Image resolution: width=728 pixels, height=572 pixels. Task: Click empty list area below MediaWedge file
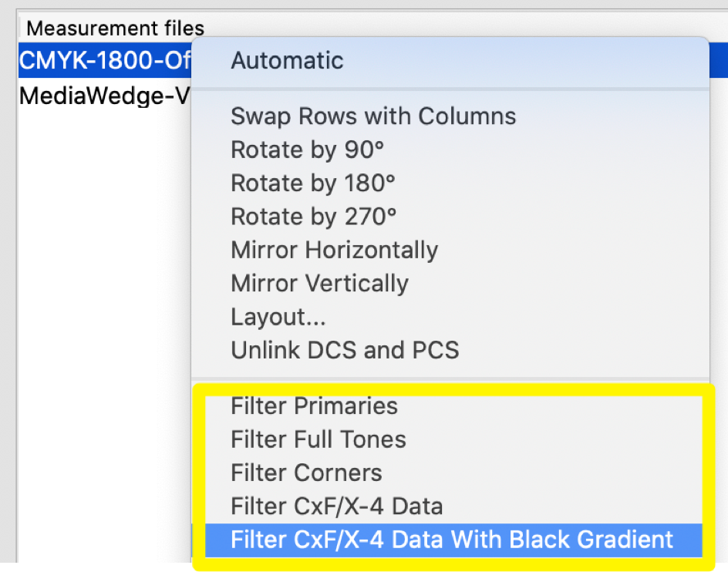pyautogui.click(x=104, y=325)
